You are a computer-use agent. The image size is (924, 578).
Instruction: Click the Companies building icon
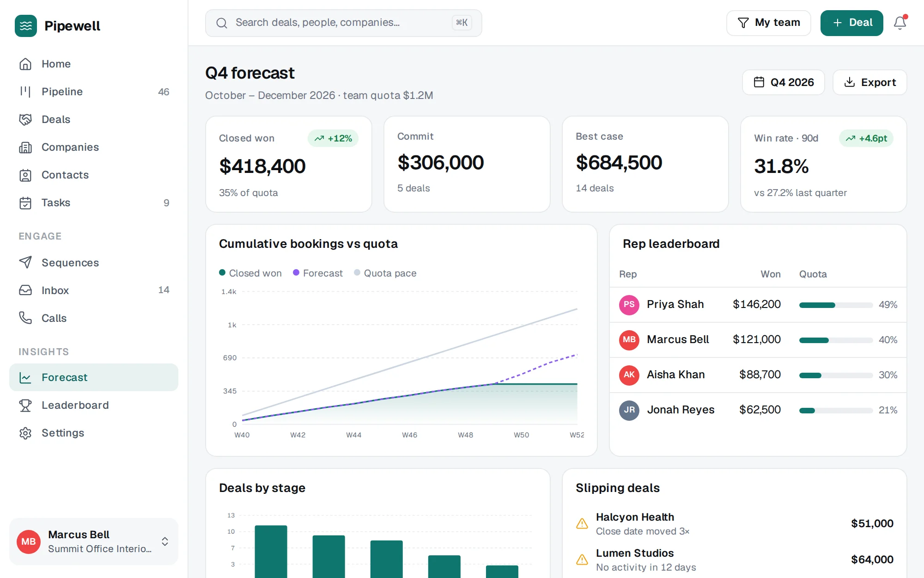click(25, 147)
